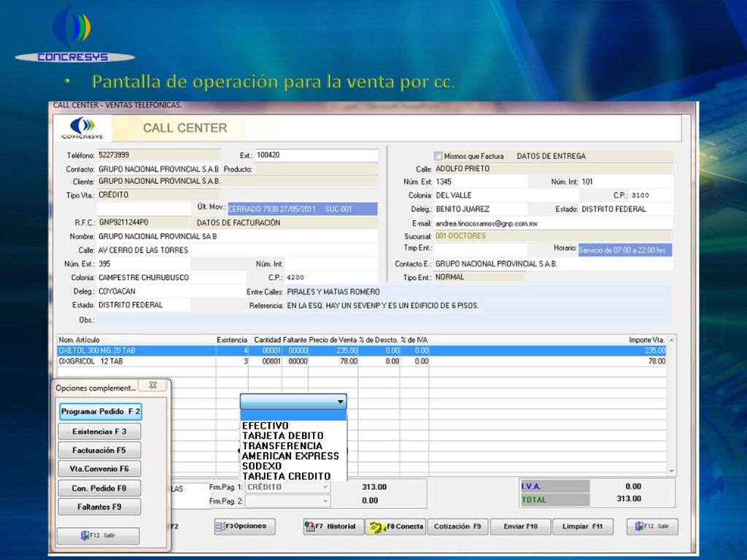Focus the delivery Núm. Ext field 1345
The width and height of the screenshot is (747, 560).
tap(480, 182)
